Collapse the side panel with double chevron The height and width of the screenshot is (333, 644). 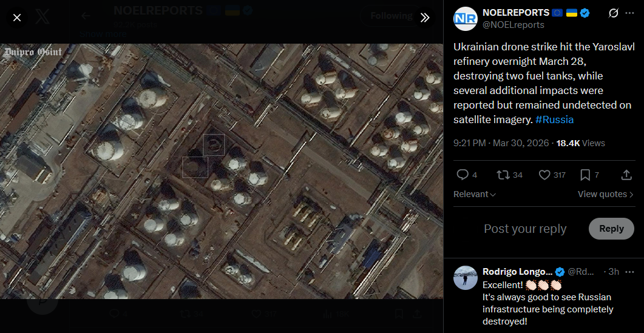pos(425,17)
